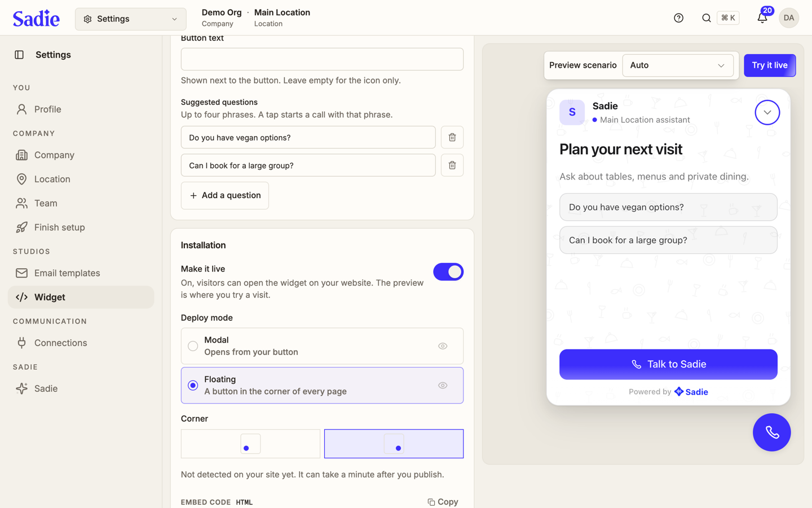Open the Sadie sidebar item
Viewport: 812px width, 508px height.
[81, 388]
